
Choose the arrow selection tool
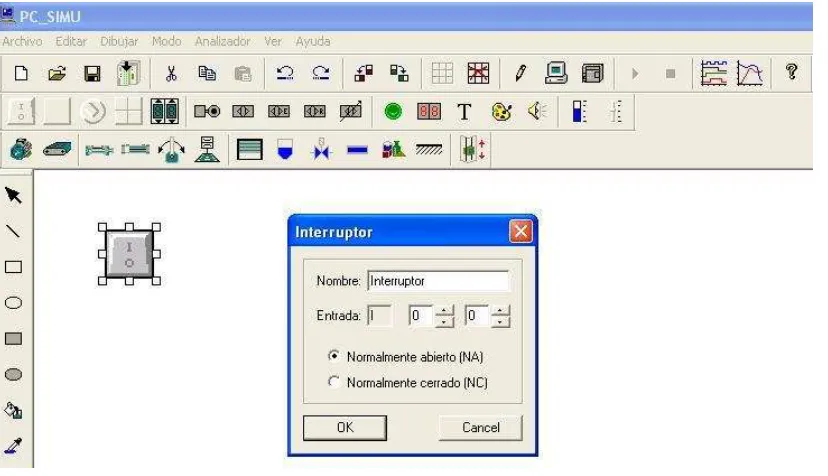tap(14, 195)
